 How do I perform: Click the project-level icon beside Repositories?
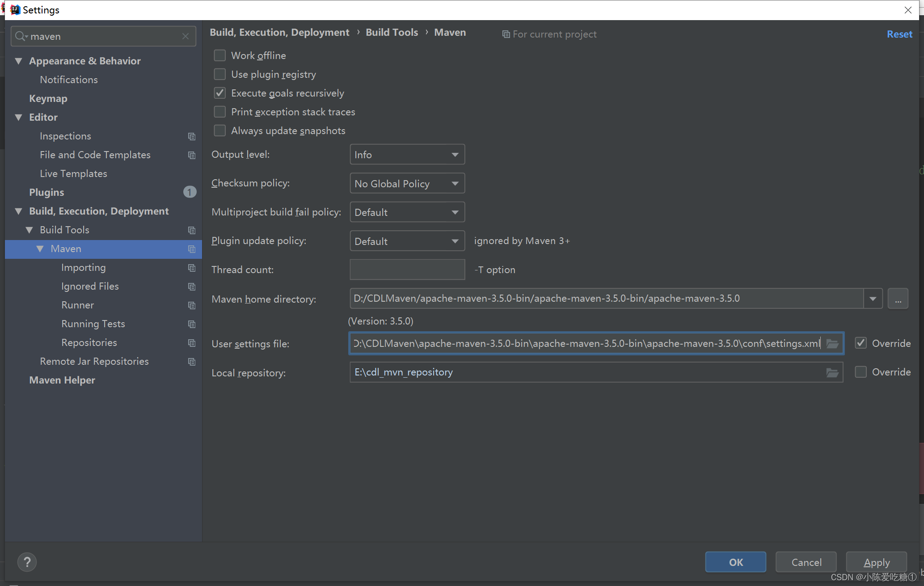(x=192, y=343)
